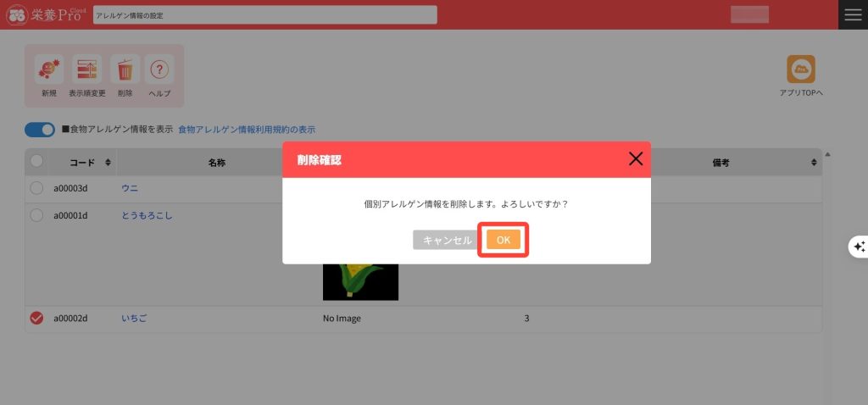The width and height of the screenshot is (868, 405).
Task: Click the 新規 (New) allergen icon
Action: [48, 69]
